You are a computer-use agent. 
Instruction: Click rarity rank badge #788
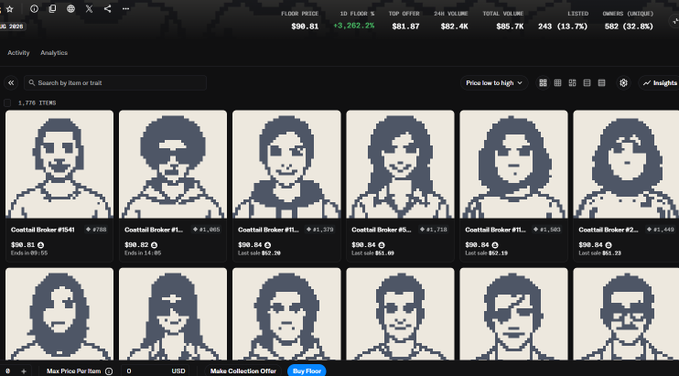coord(96,230)
